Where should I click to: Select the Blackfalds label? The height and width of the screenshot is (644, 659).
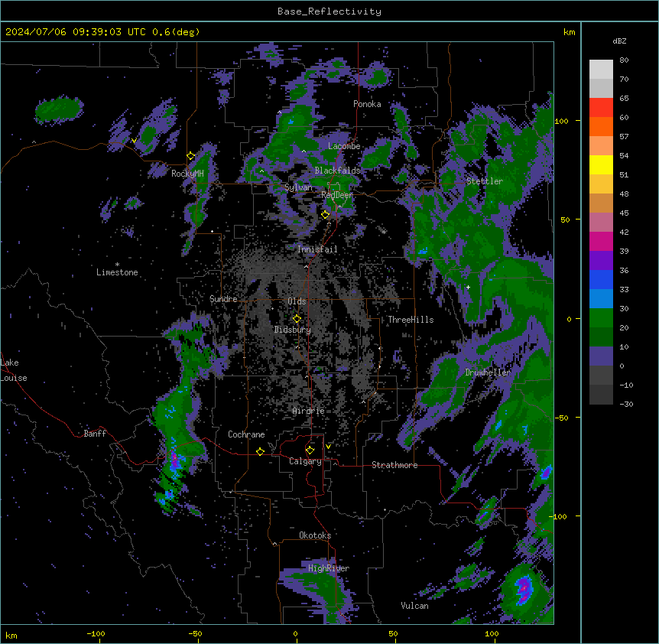[x=337, y=171]
